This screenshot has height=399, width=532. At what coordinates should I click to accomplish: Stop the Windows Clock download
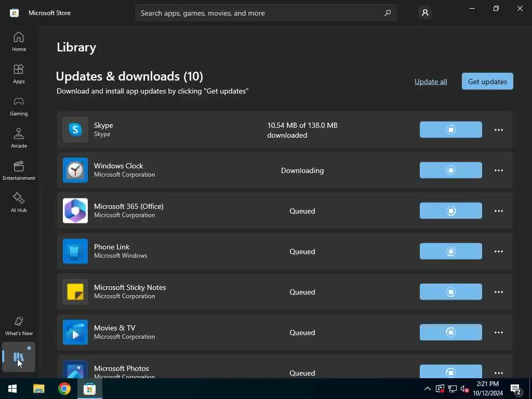coord(450,170)
